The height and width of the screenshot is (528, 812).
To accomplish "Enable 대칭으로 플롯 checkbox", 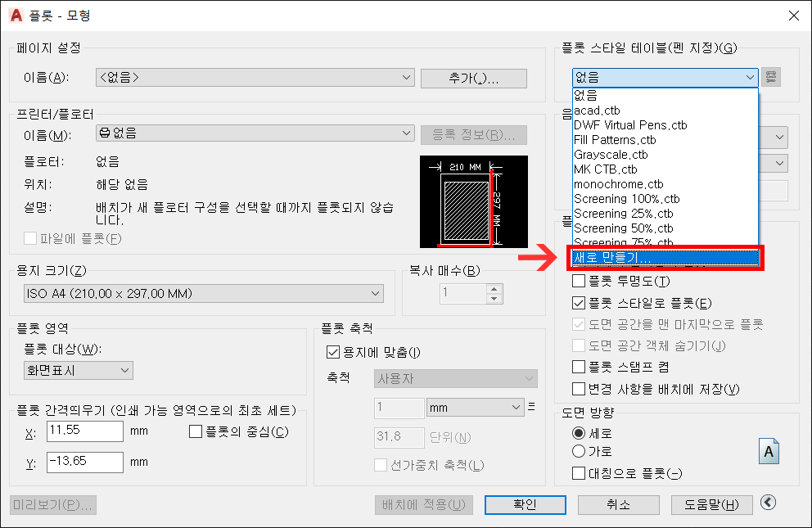I will coord(579,473).
